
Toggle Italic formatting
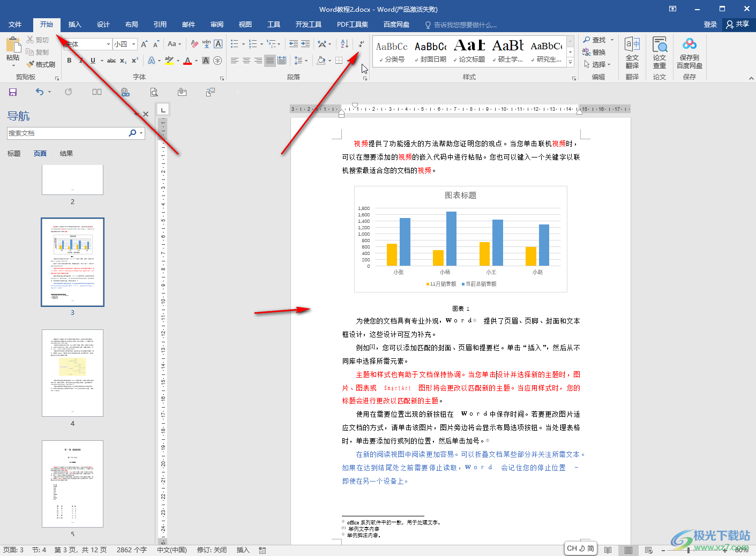pyautogui.click(x=81, y=61)
